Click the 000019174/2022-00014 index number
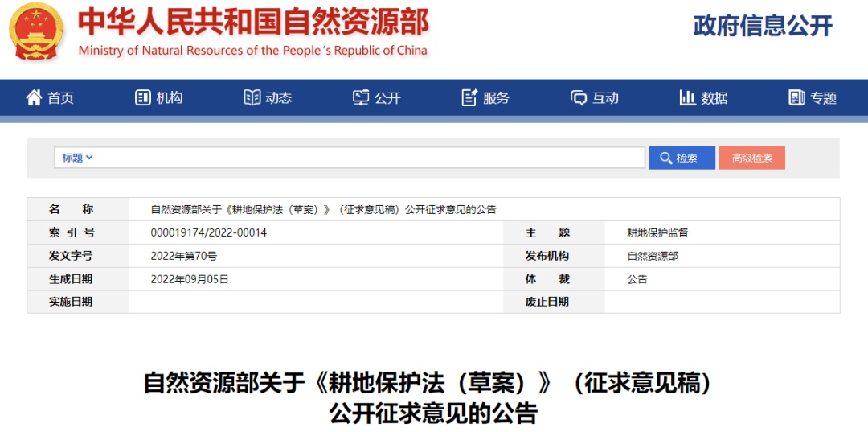The image size is (868, 432). pos(208,232)
